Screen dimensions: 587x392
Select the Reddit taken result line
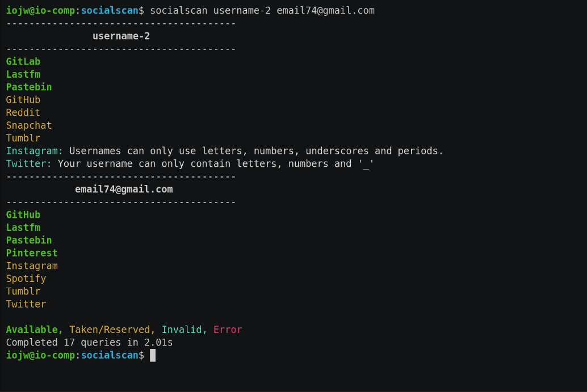(23, 112)
